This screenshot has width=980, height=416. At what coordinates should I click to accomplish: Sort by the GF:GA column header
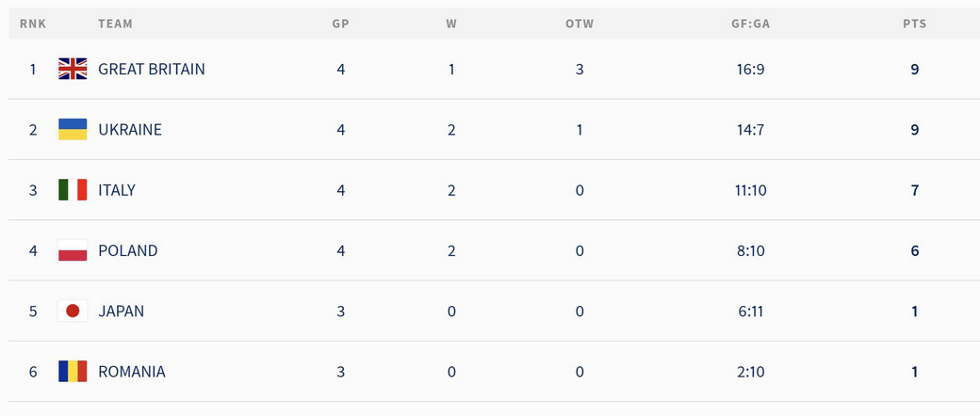[x=751, y=24]
